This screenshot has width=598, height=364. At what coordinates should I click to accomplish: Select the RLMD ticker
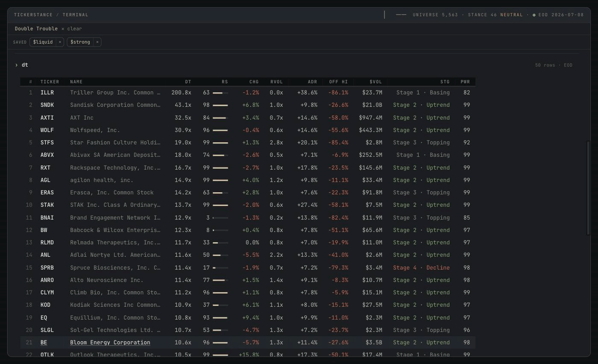(47, 242)
